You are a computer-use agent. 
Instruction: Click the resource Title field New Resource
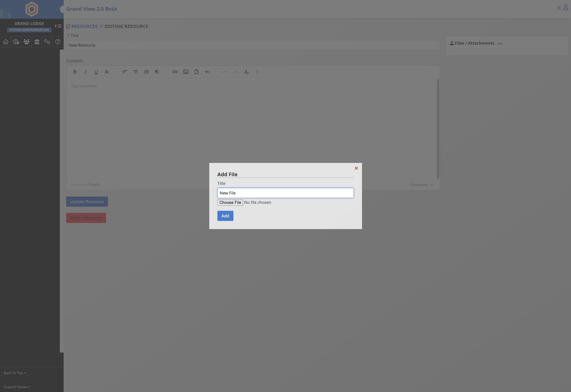(x=253, y=45)
